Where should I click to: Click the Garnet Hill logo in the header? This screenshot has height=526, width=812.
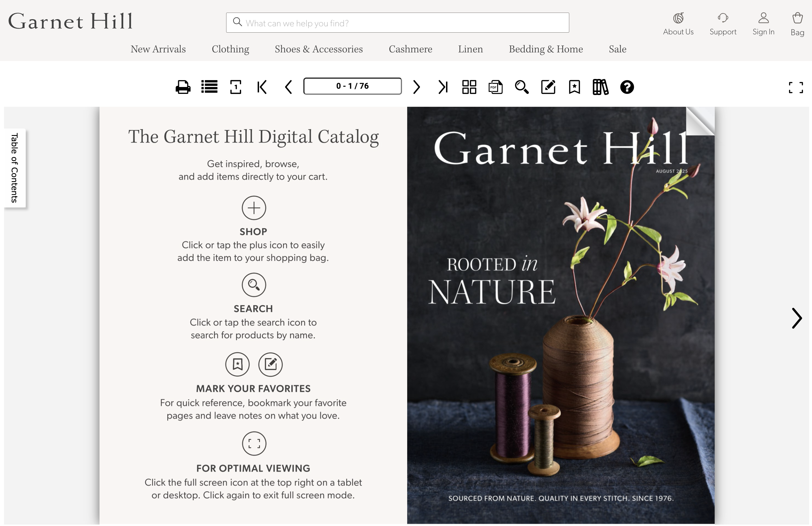[70, 21]
